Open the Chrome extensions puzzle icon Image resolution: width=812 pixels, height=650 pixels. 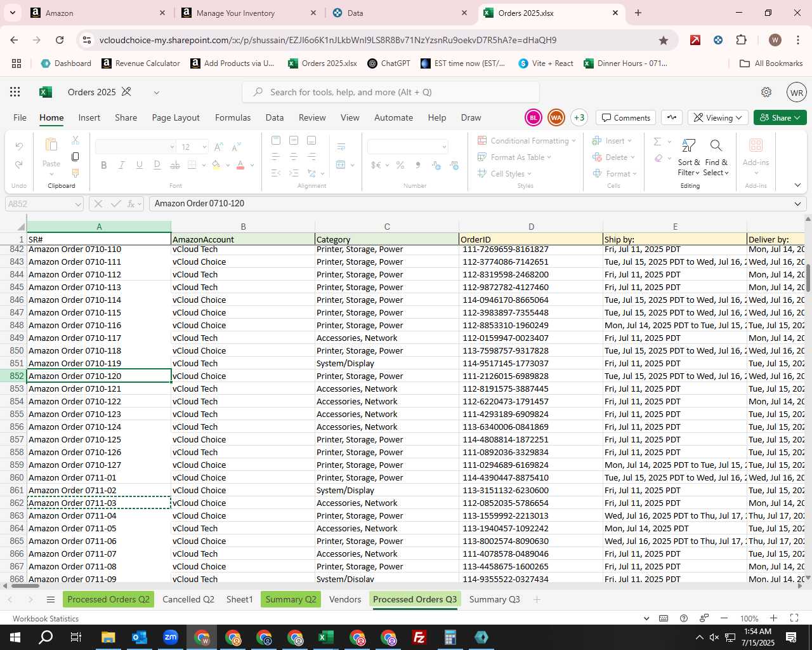tap(741, 40)
